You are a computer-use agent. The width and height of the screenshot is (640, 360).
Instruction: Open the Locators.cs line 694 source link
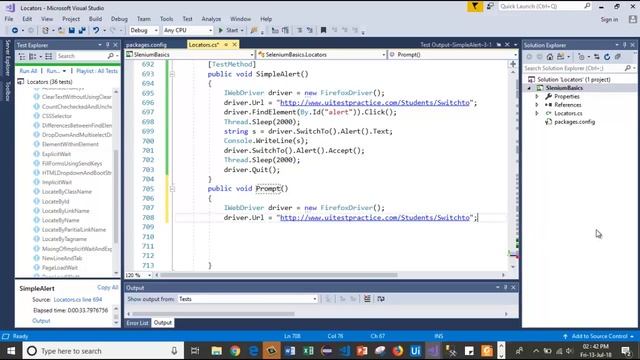click(78, 299)
